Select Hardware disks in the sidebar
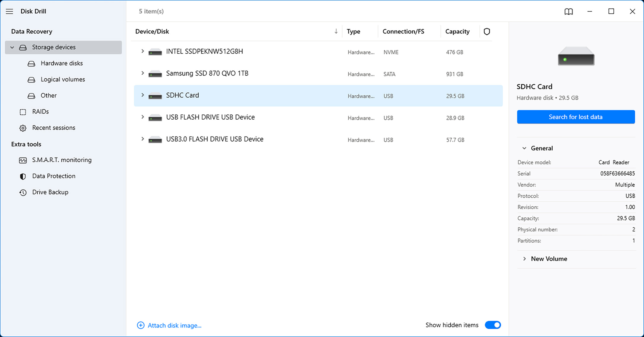This screenshot has height=337, width=644. tap(62, 63)
